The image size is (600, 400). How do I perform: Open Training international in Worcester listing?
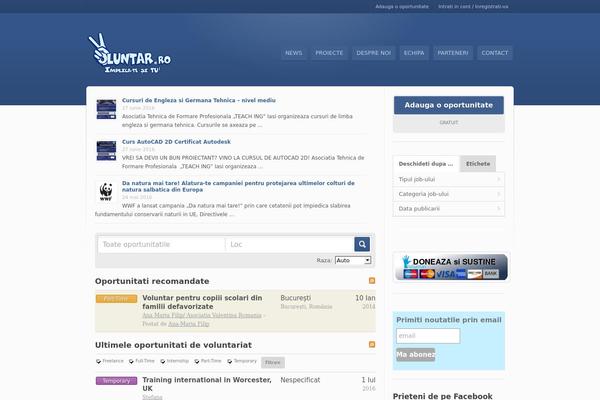[x=207, y=384]
